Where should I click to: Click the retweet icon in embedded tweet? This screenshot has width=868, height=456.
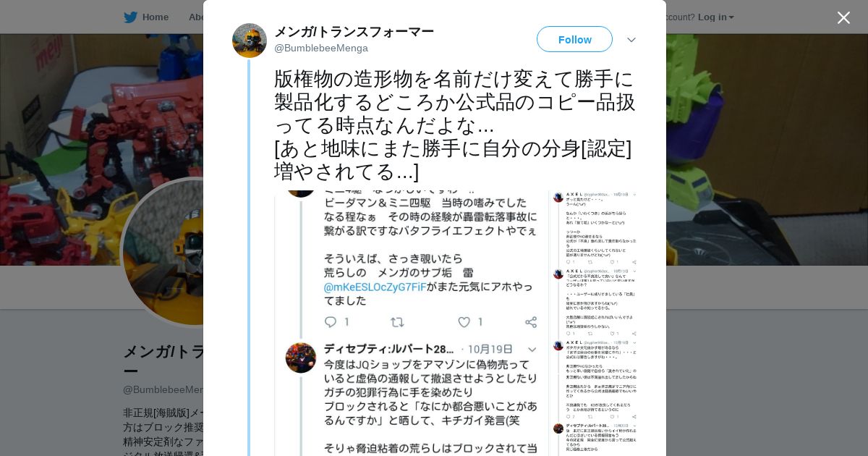click(397, 322)
